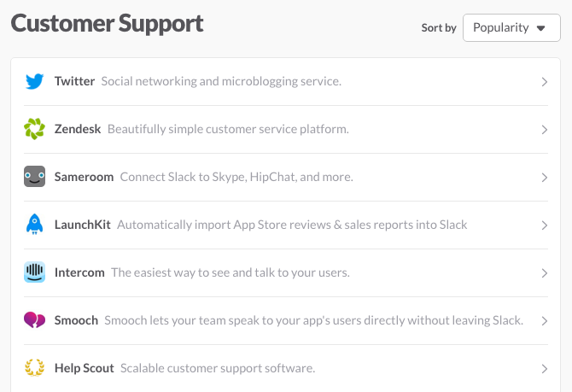Click the Help Scout laurel icon
Screen dimensions: 572x392
[x=35, y=367]
